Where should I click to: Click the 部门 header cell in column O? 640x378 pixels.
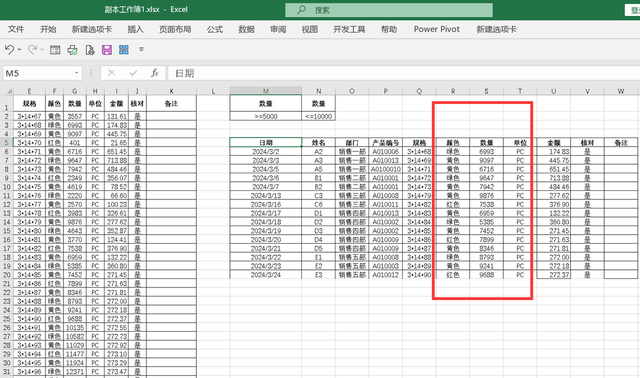(352, 142)
